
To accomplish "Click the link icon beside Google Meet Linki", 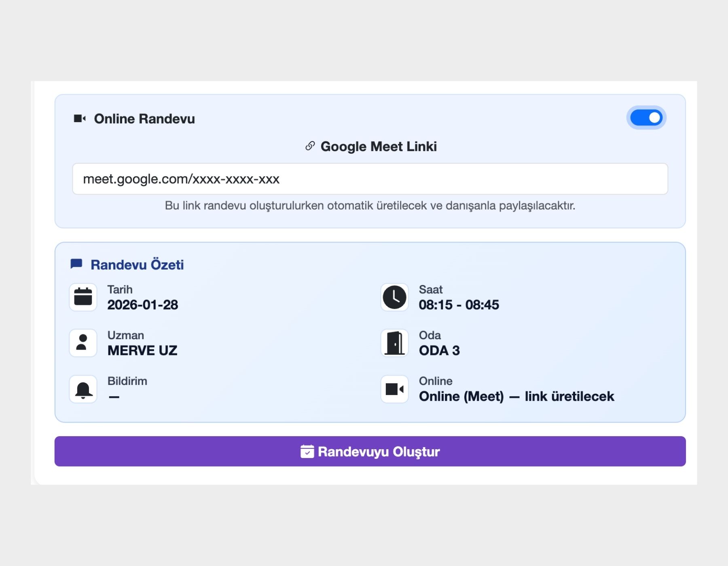I will pos(309,146).
